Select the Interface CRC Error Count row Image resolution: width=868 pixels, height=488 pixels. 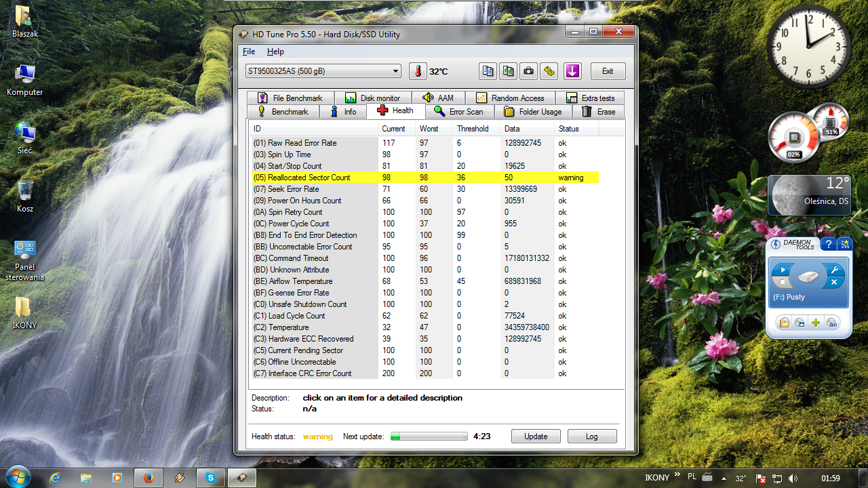pyautogui.click(x=425, y=373)
